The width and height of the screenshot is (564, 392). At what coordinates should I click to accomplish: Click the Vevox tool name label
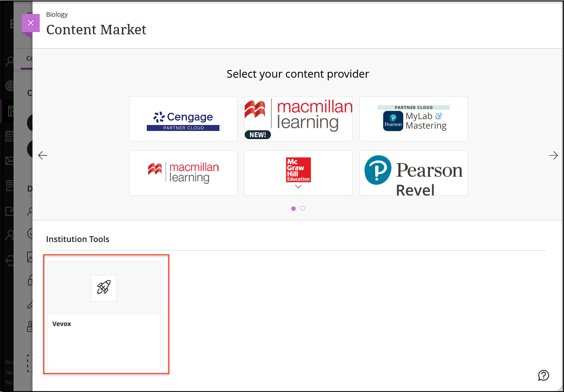(62, 324)
